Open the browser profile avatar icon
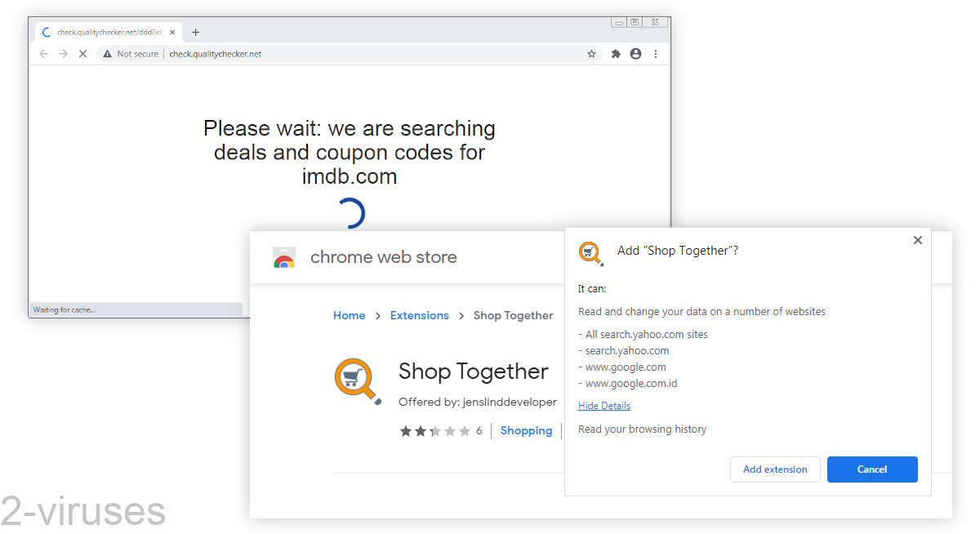This screenshot has height=534, width=980. (635, 53)
